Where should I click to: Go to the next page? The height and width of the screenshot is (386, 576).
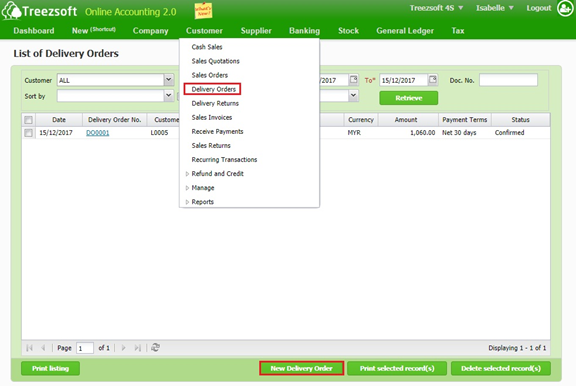pyautogui.click(x=123, y=347)
